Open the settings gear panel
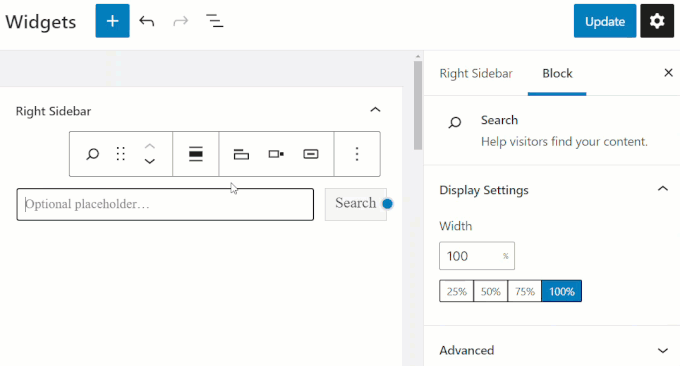680x366 pixels. (657, 21)
